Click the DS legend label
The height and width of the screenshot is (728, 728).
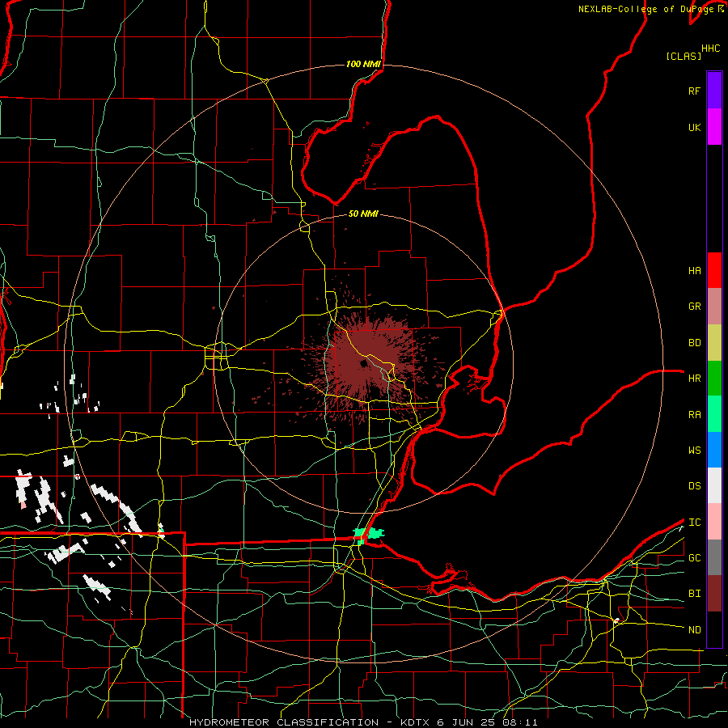[x=695, y=485]
